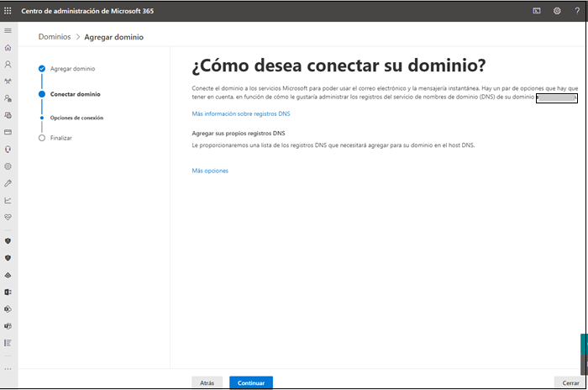Click the Continuar button
The image size is (588, 390).
(x=251, y=383)
